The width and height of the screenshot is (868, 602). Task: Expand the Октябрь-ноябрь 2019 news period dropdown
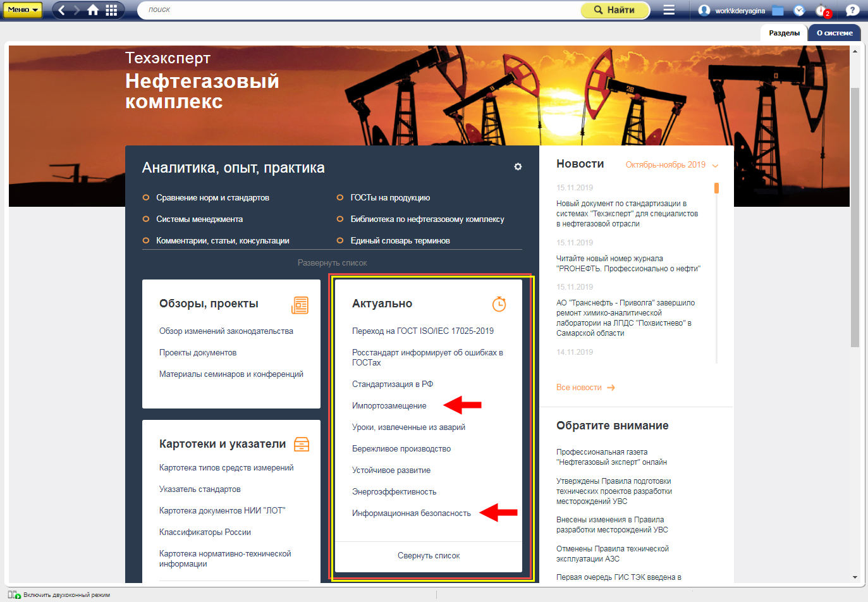tap(671, 165)
